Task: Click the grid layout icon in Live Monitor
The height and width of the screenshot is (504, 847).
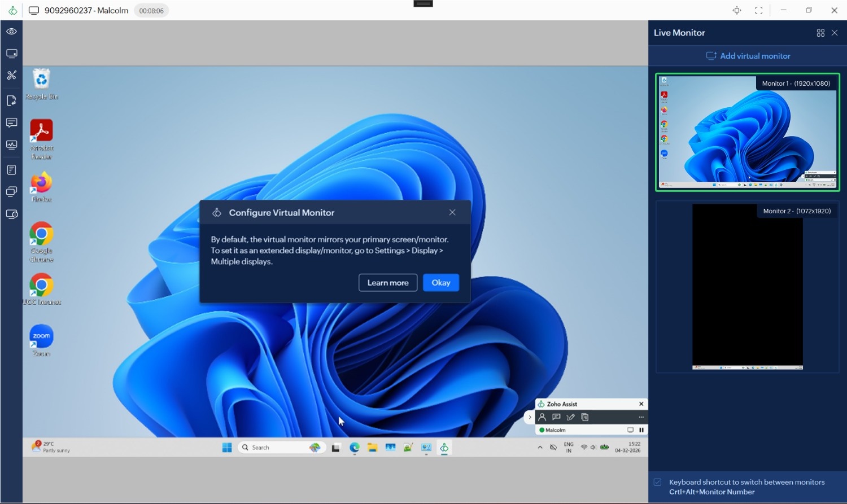Action: (x=820, y=33)
